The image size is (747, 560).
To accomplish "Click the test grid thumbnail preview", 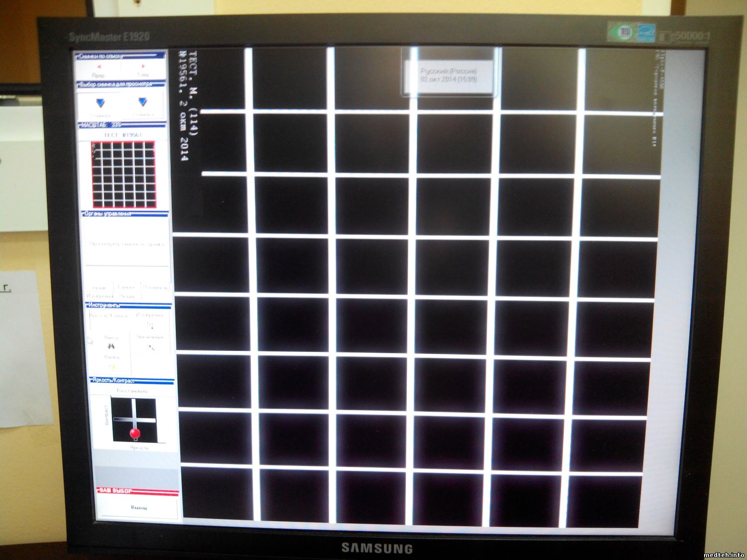I will point(124,174).
